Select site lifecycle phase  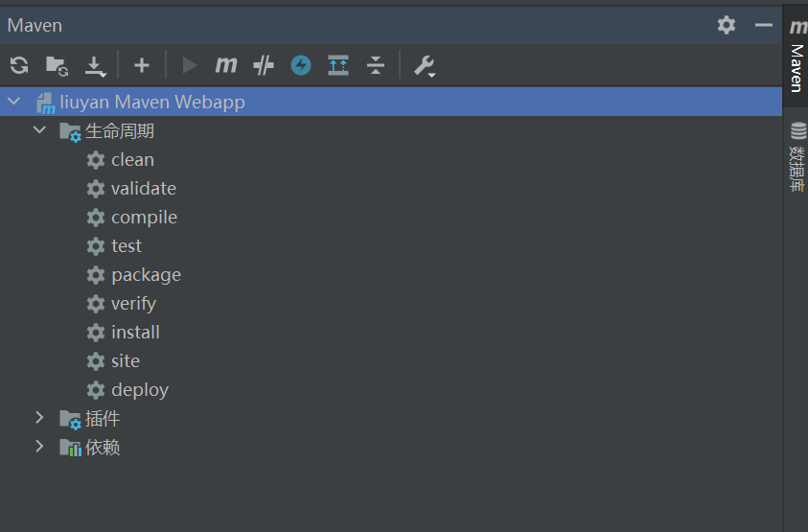click(126, 361)
